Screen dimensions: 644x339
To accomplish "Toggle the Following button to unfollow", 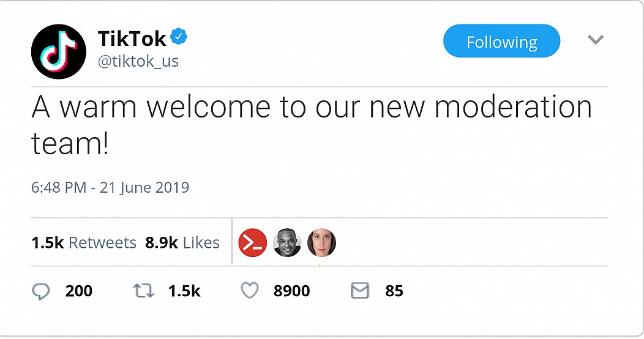I will tap(501, 41).
